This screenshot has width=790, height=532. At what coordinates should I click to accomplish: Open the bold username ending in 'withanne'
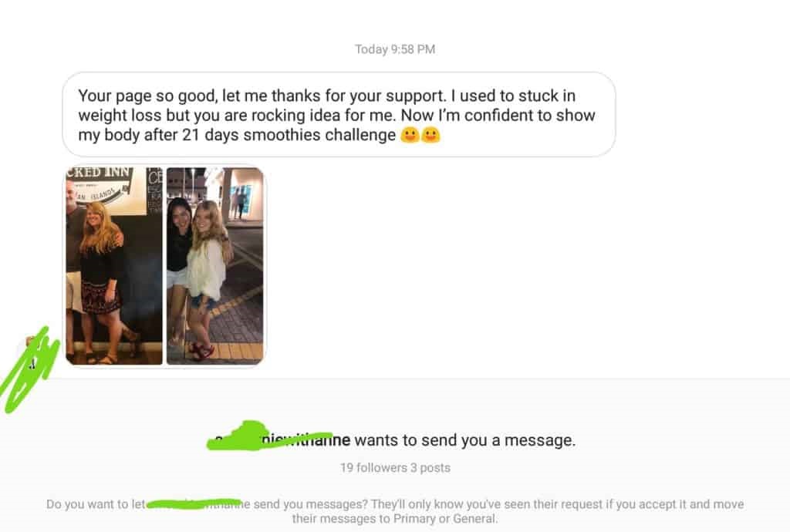pos(279,440)
